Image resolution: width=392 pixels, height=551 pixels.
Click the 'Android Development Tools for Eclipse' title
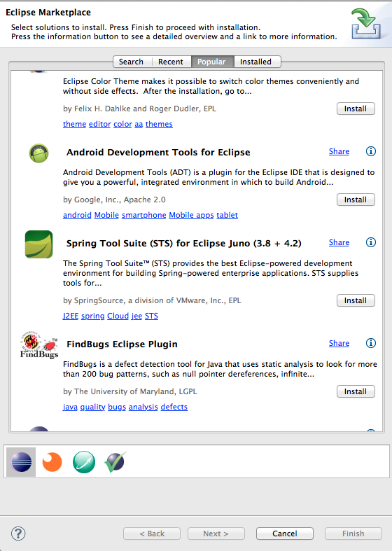(158, 152)
